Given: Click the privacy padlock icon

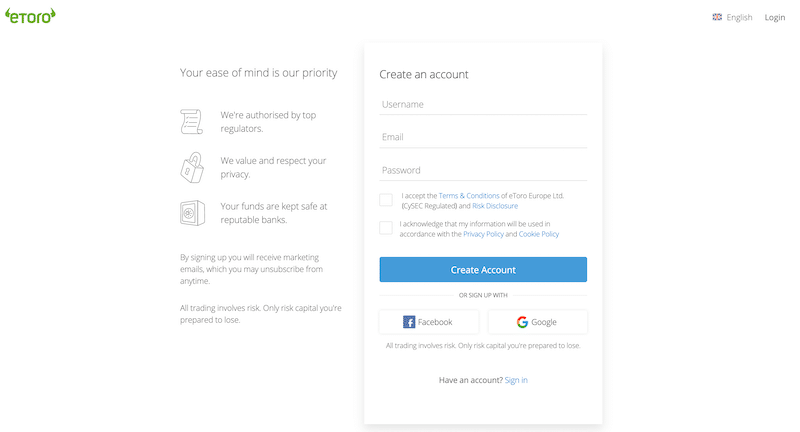Looking at the screenshot, I should click(x=191, y=167).
